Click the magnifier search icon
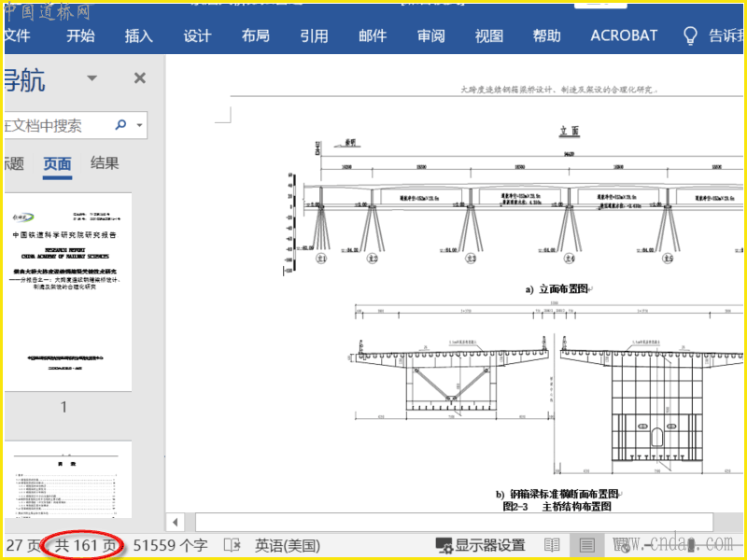 (x=121, y=125)
